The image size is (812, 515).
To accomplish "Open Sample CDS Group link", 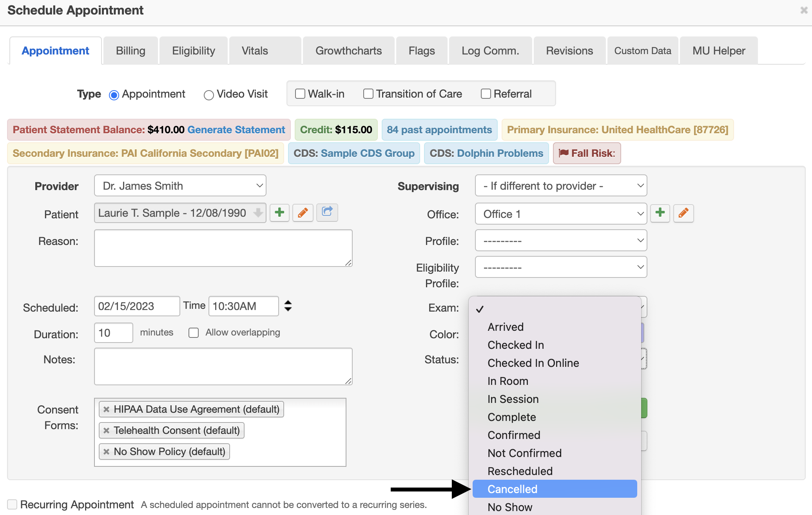I will coord(368,153).
